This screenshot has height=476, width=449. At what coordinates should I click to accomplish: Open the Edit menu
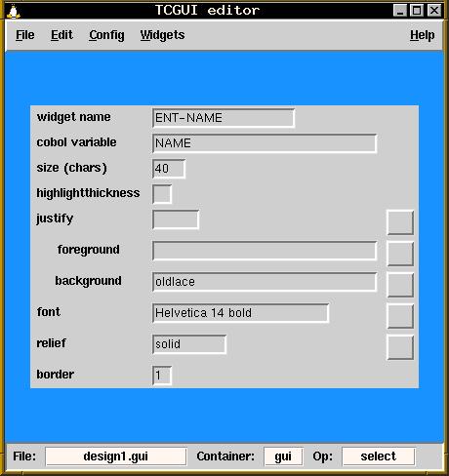click(61, 35)
